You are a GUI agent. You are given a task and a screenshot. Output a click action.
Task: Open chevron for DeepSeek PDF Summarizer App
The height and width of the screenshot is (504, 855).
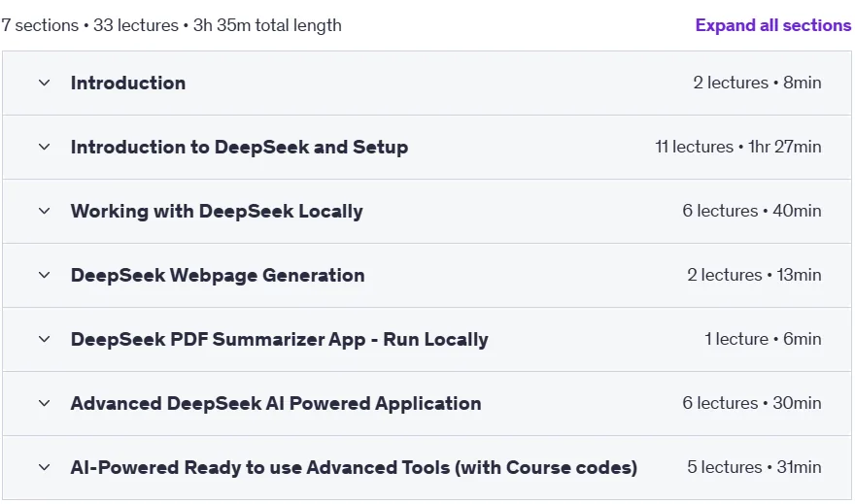click(45, 339)
